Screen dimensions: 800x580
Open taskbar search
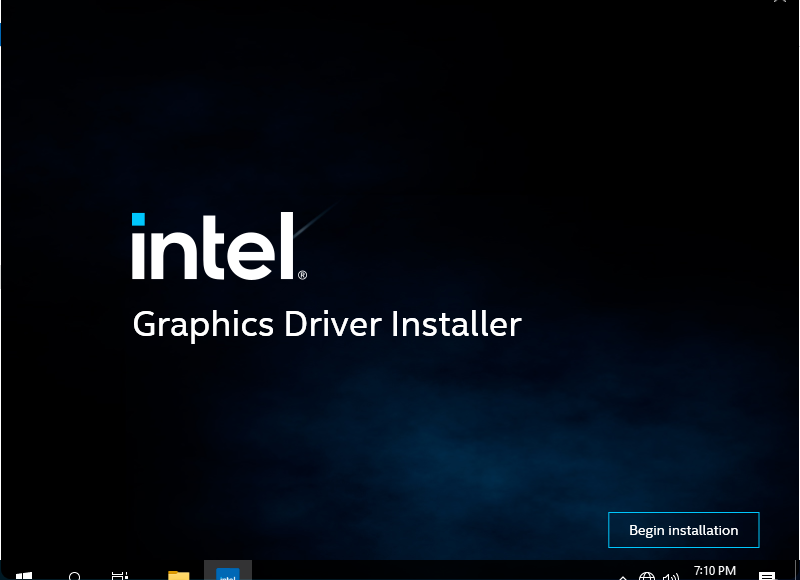coord(74,575)
